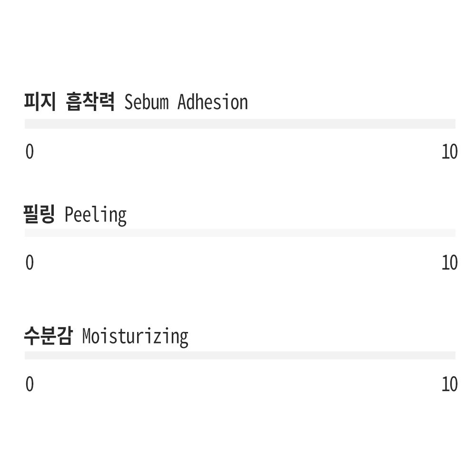Image resolution: width=476 pixels, height=462 pixels.
Task: Click the middle of the Moisturizing bar
Action: (x=240, y=355)
